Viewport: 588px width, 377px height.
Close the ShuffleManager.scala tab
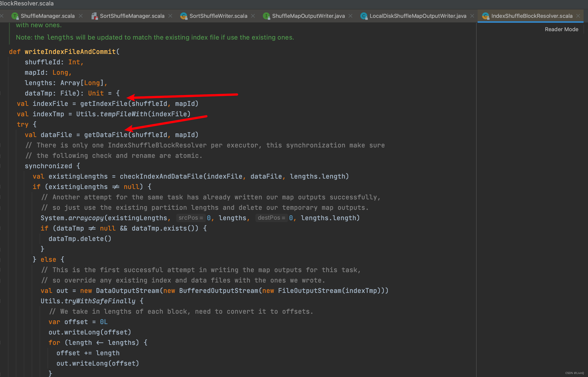[x=81, y=16]
